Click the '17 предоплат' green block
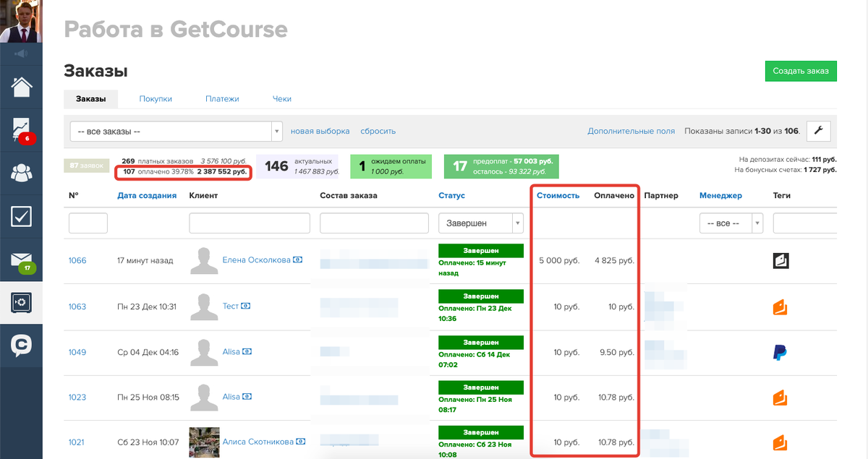Screen dimensions: 868x459 tap(503, 166)
